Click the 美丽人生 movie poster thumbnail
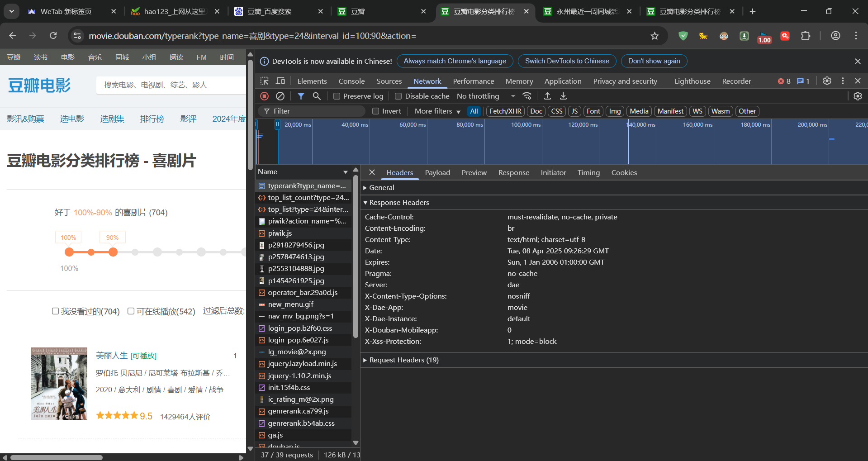This screenshot has width=868, height=461. [59, 384]
